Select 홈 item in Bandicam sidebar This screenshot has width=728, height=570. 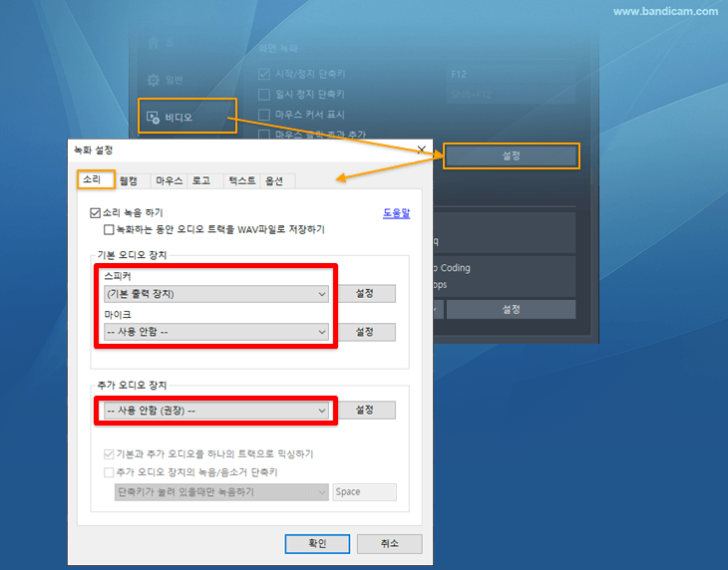(161, 43)
